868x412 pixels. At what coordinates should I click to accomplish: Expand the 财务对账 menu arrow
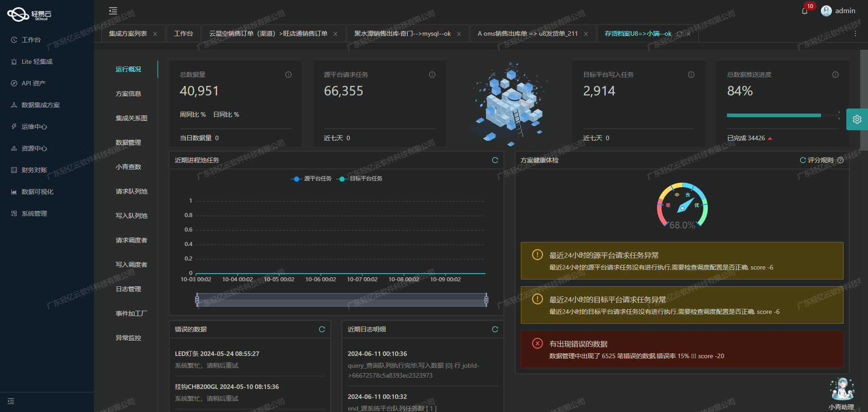(x=84, y=170)
